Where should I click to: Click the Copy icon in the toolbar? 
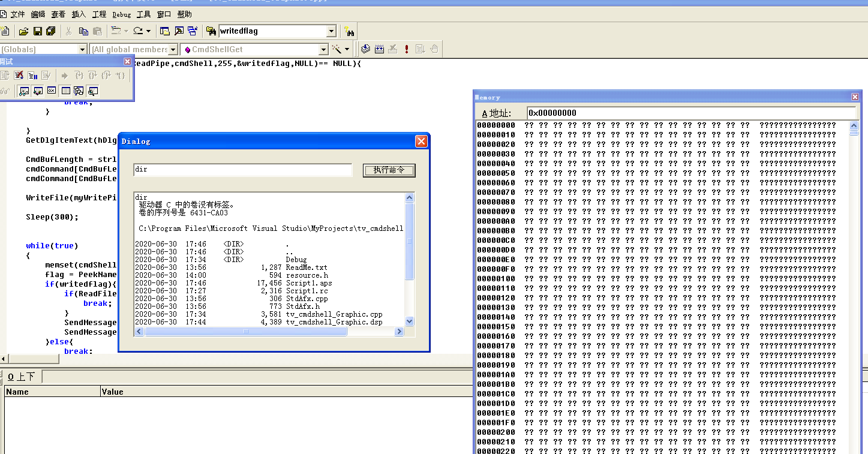click(x=83, y=31)
